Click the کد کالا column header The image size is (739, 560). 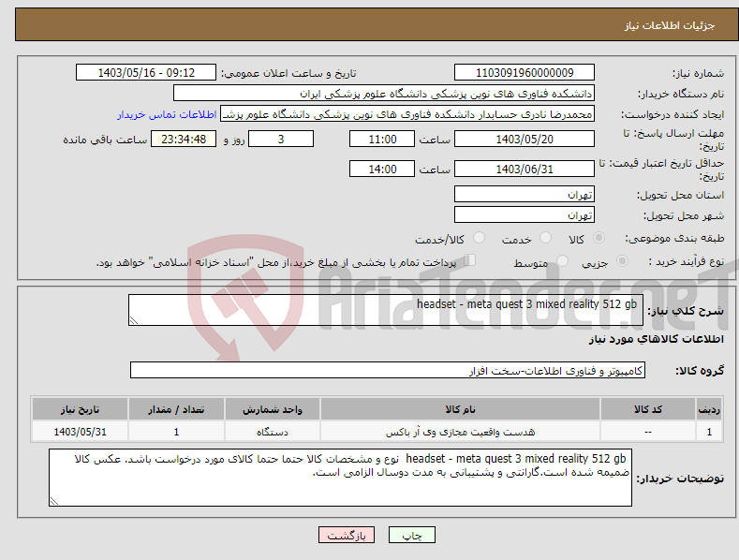(x=648, y=409)
